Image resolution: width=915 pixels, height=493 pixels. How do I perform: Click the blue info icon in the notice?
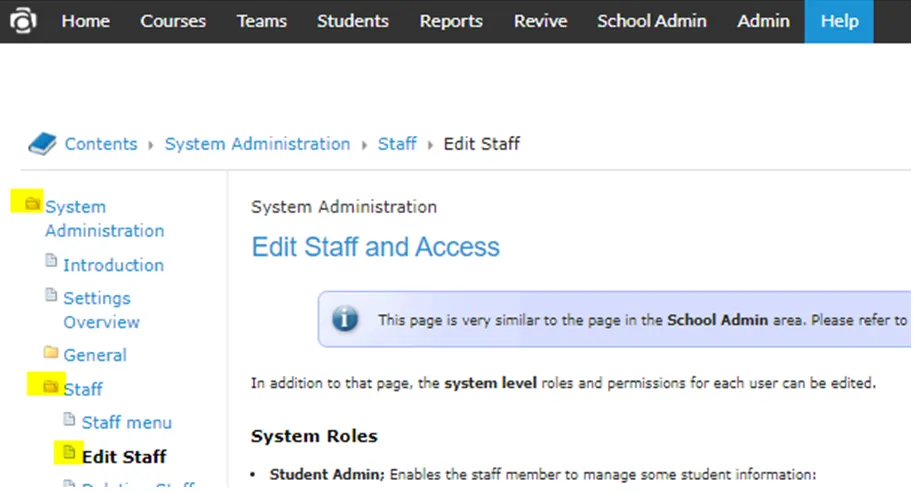tap(345, 319)
